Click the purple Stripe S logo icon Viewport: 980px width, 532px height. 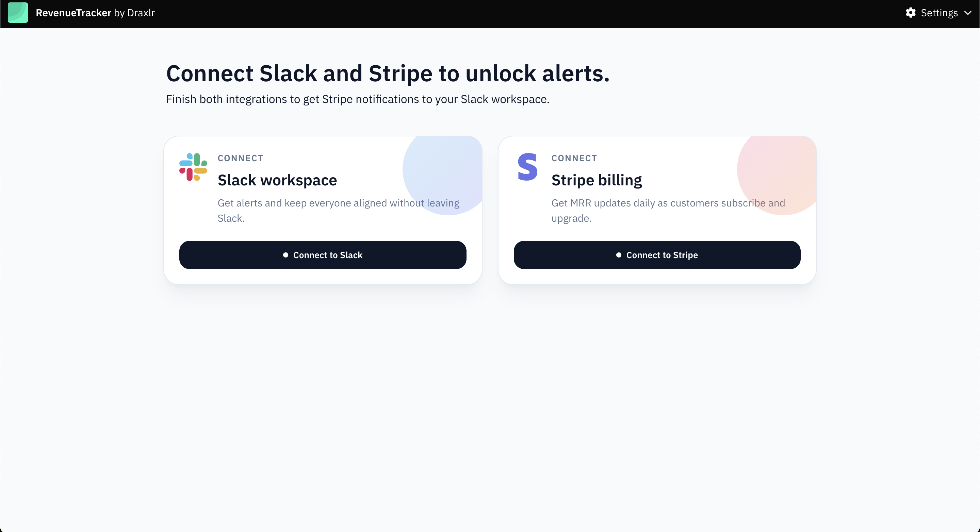pos(527,167)
